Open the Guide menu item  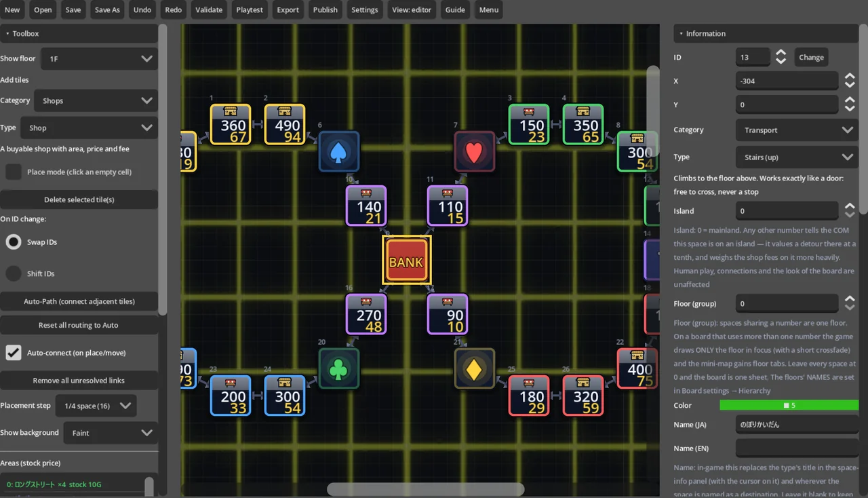click(455, 9)
